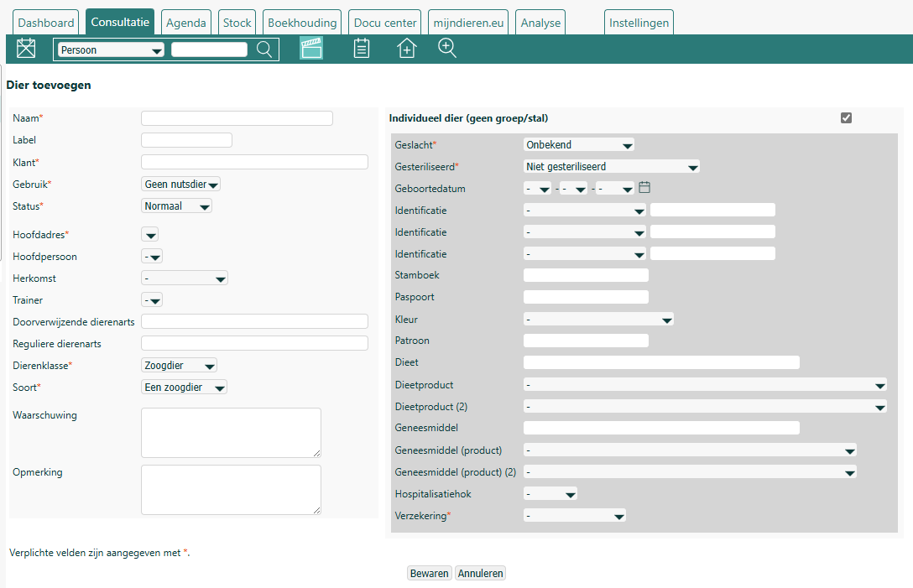The image size is (913, 588).
Task: Open the Agenda tab
Action: (x=185, y=23)
